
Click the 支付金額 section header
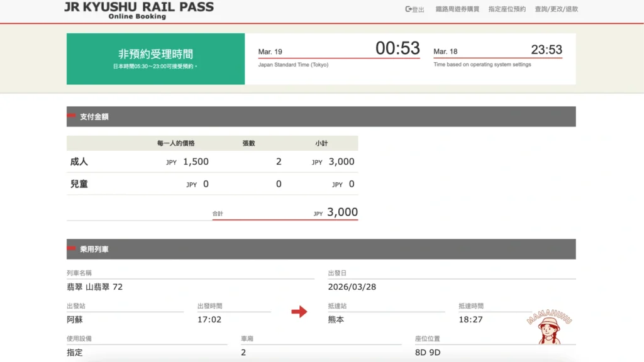click(321, 116)
